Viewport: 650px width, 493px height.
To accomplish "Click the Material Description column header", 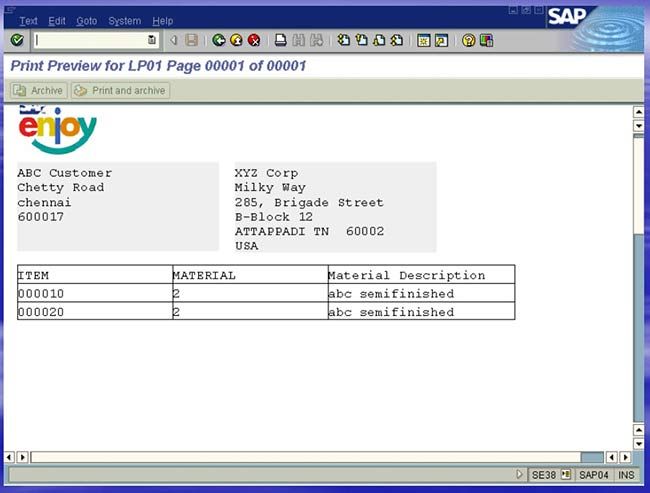I will [406, 275].
